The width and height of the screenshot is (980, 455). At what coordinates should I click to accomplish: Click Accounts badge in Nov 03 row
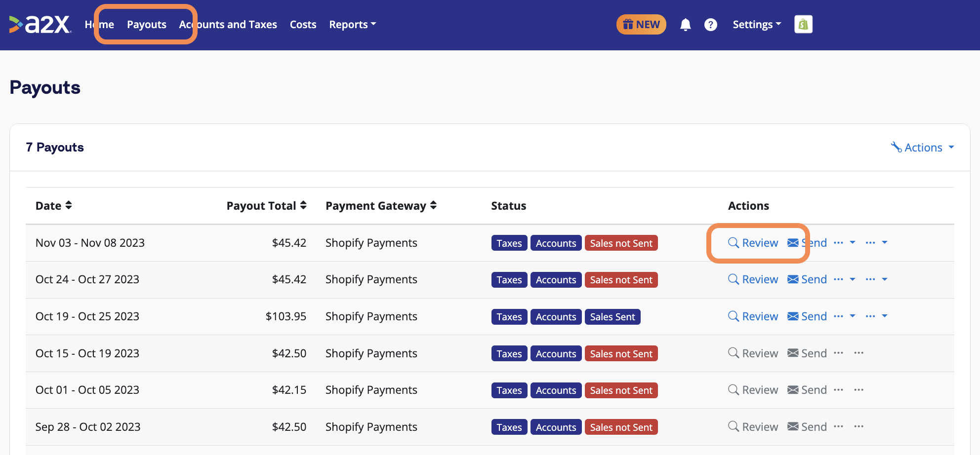coord(556,243)
